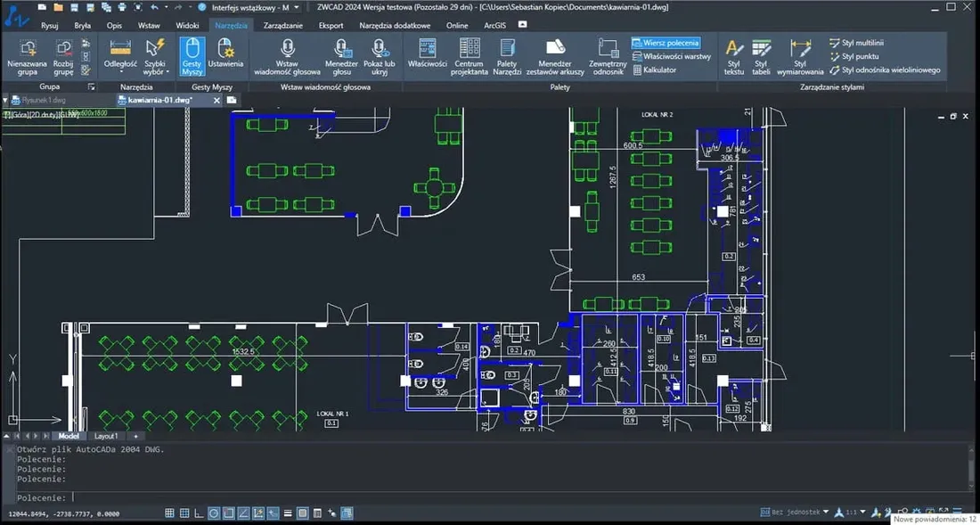The width and height of the screenshot is (980, 525).
Task: Toggle snap mode in status bar
Action: click(169, 513)
